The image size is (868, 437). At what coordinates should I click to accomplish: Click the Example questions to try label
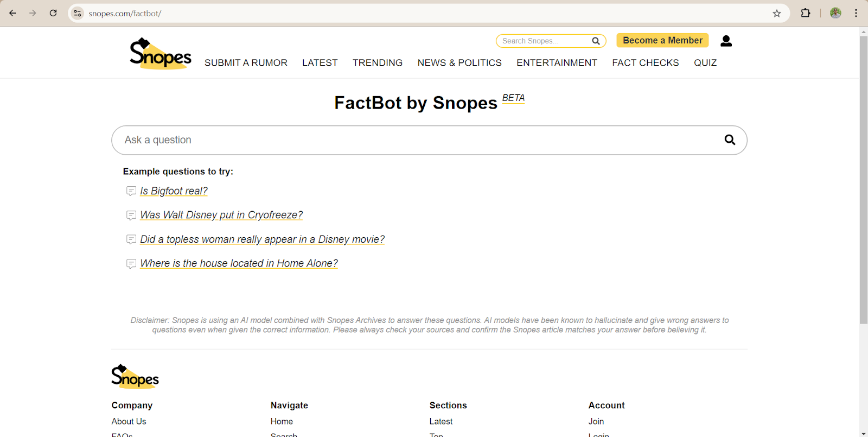(x=178, y=172)
